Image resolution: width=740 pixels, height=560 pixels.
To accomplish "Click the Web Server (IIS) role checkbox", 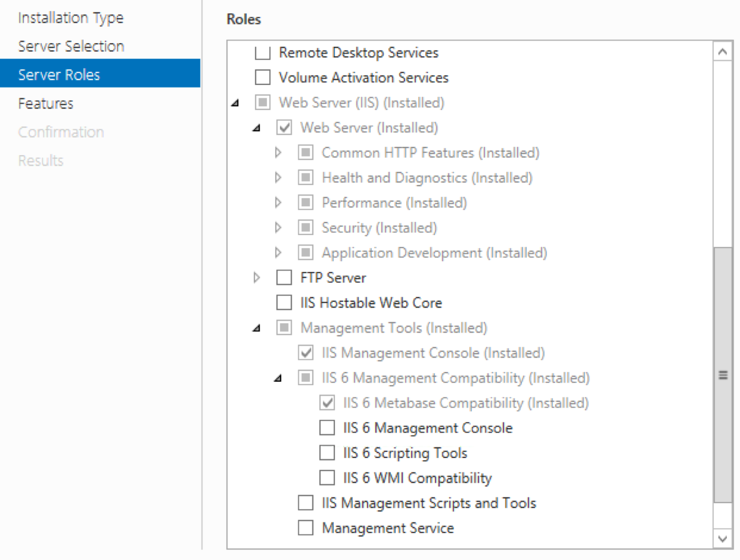I will (262, 102).
